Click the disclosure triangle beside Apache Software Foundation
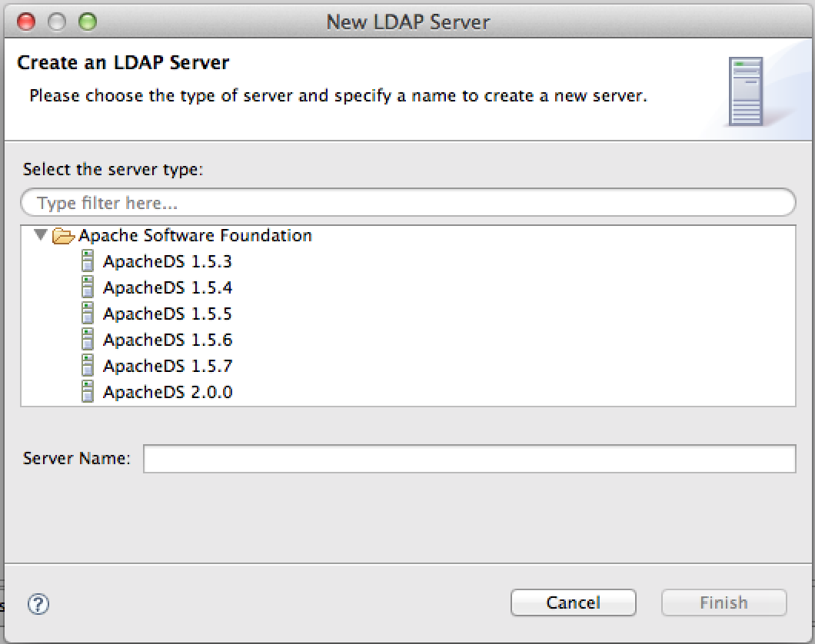This screenshot has height=644, width=815. click(x=42, y=235)
